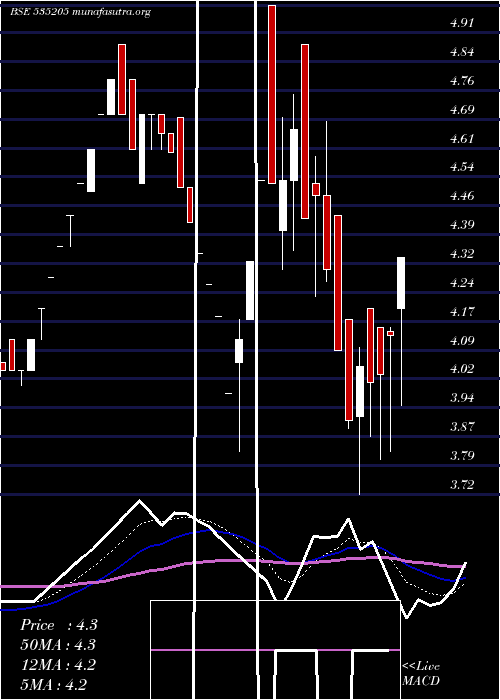Click the 4.84 price level label
The width and height of the screenshot is (500, 700).
[x=462, y=52]
